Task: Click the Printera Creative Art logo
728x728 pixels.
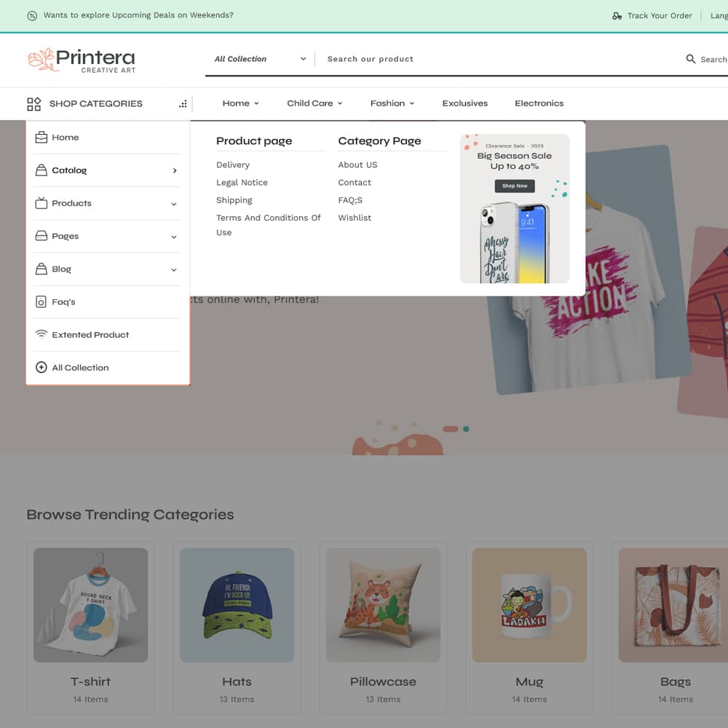Action: (x=82, y=60)
